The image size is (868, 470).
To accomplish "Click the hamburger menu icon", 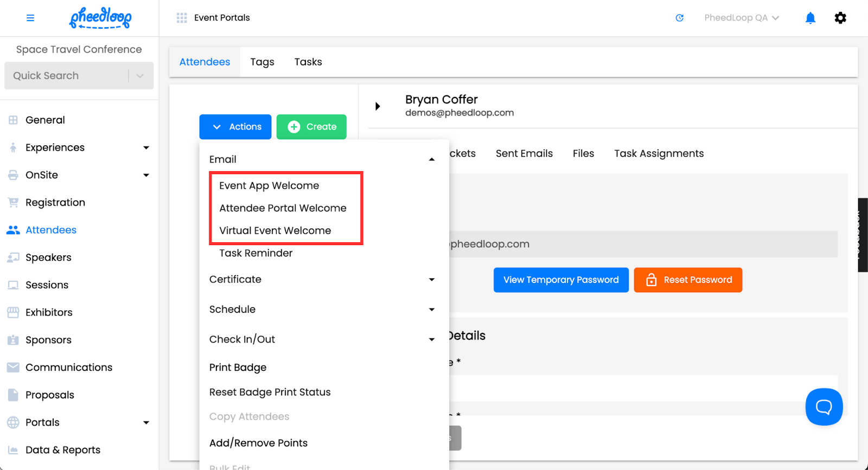I will 30,18.
